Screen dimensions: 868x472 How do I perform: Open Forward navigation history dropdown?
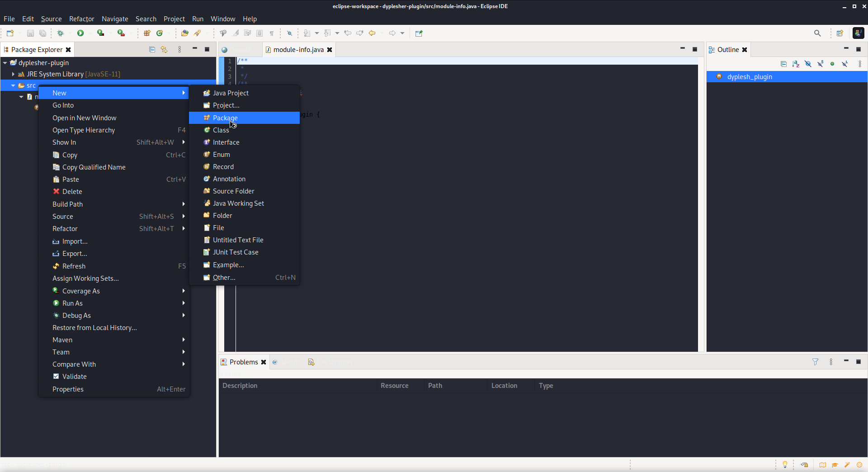point(402,33)
